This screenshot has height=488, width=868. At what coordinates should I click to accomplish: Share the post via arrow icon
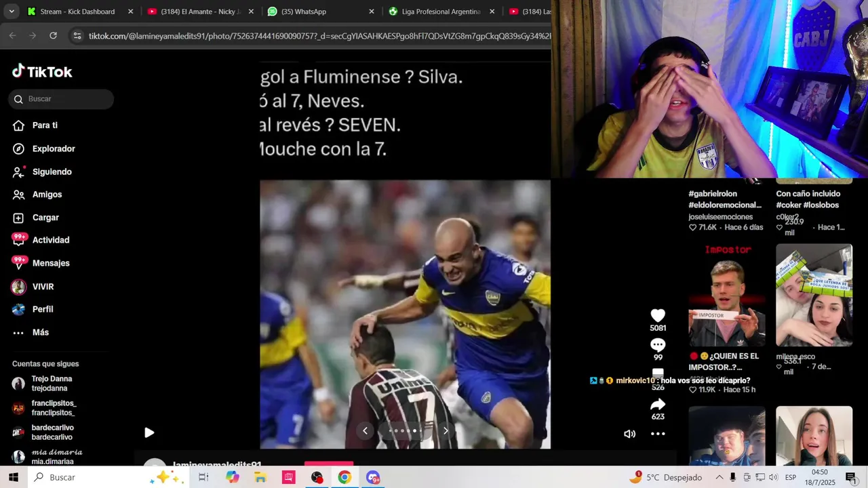(x=658, y=405)
